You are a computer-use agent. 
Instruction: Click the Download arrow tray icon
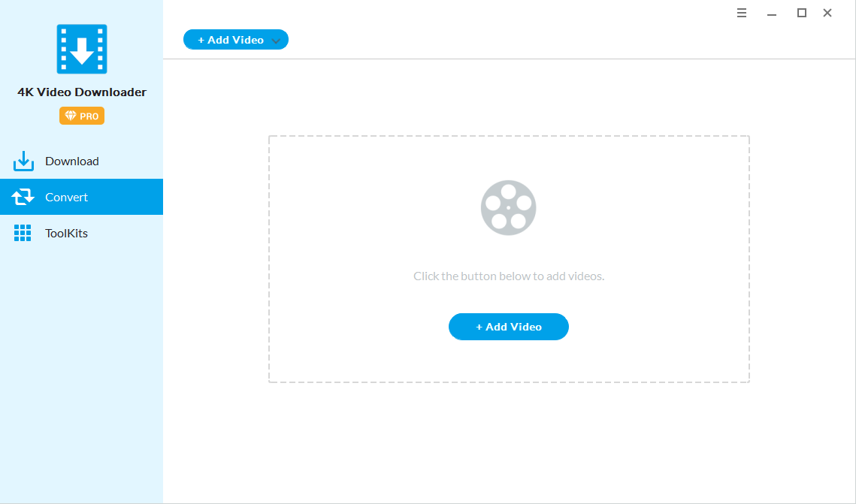coord(23,161)
